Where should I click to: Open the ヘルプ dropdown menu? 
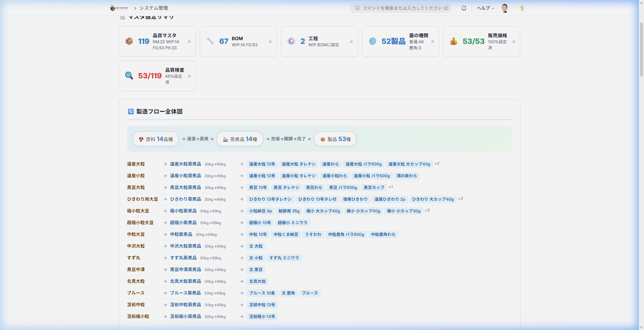pyautogui.click(x=485, y=8)
